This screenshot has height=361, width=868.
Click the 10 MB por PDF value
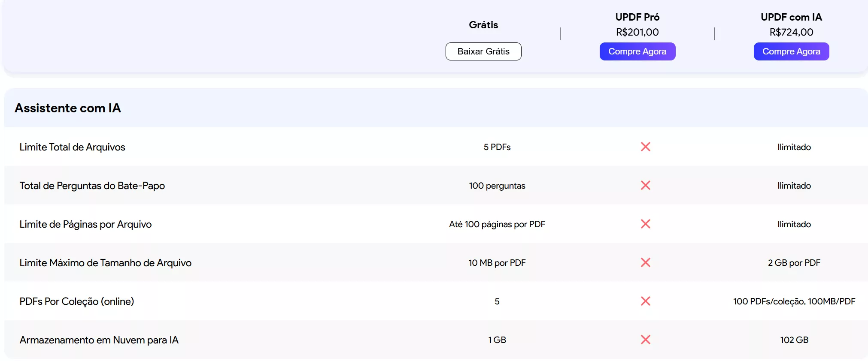497,263
